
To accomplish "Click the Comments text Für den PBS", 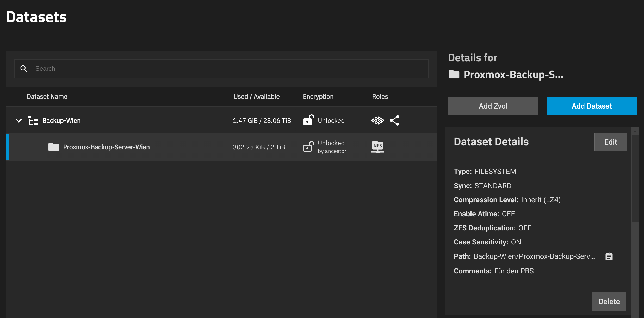I will pyautogui.click(x=514, y=271).
